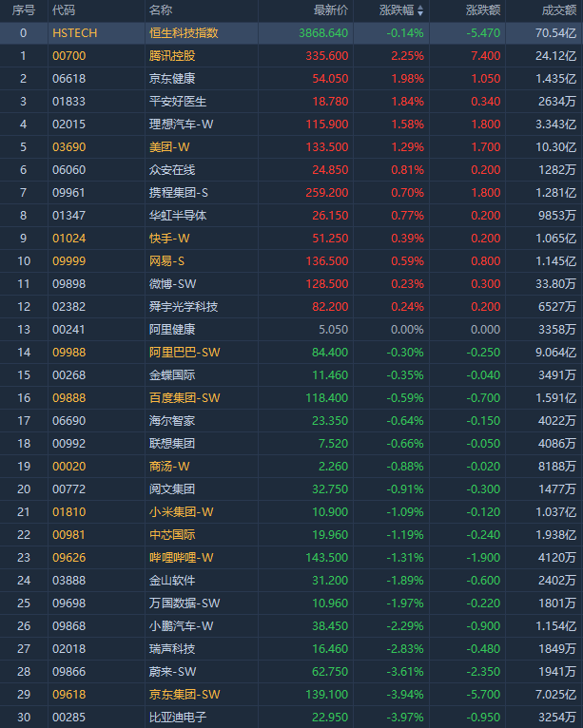
Task: Click the HSTECH code cell
Action: (75, 33)
